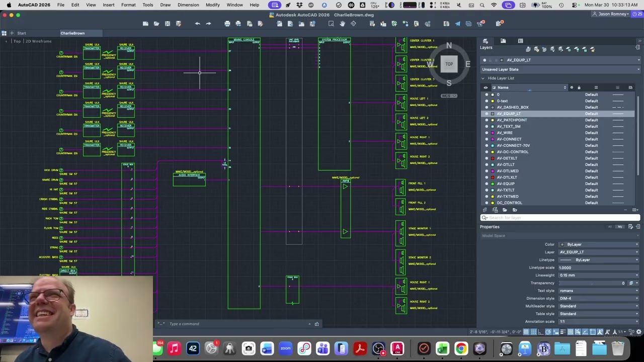The image size is (644, 362).
Task: Open the Blocks palette tab icon
Action: (x=503, y=41)
